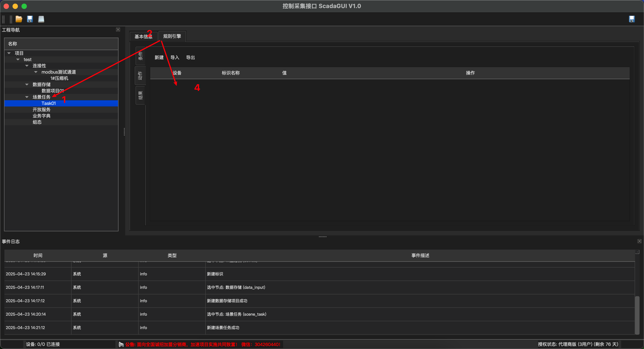Click the 导出 button

click(x=190, y=57)
